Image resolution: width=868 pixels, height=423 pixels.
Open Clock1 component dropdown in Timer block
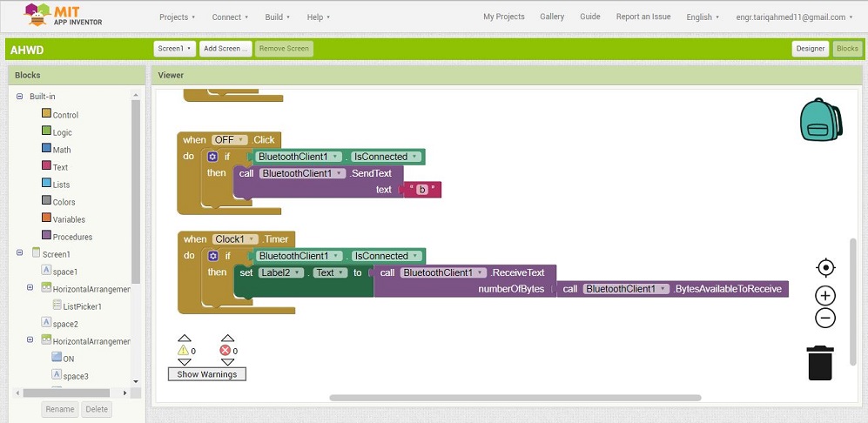[235, 239]
